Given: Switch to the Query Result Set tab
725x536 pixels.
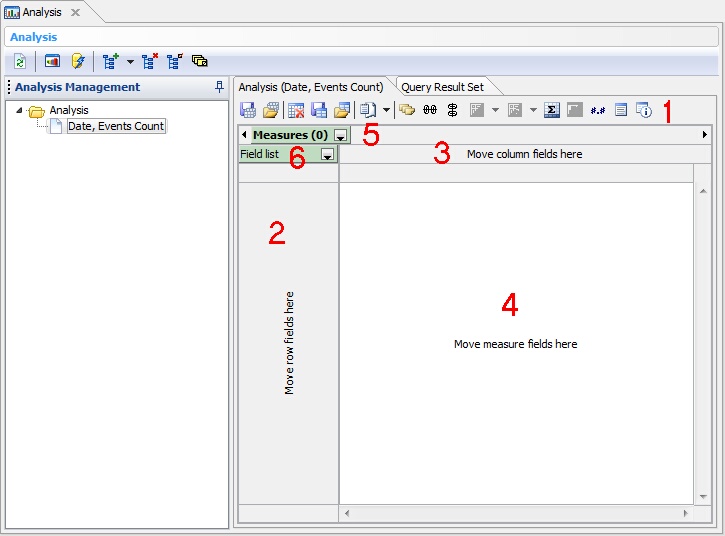Looking at the screenshot, I should tap(442, 87).
